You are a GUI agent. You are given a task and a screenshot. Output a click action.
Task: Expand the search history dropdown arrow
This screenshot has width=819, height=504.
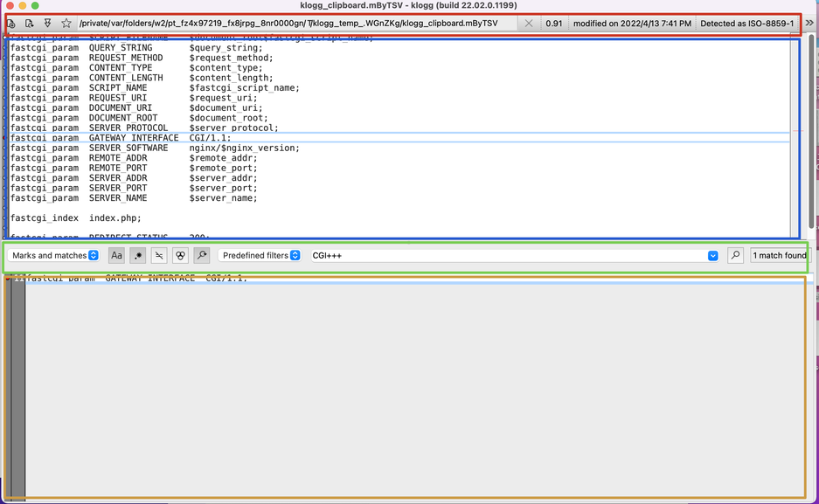coord(712,256)
